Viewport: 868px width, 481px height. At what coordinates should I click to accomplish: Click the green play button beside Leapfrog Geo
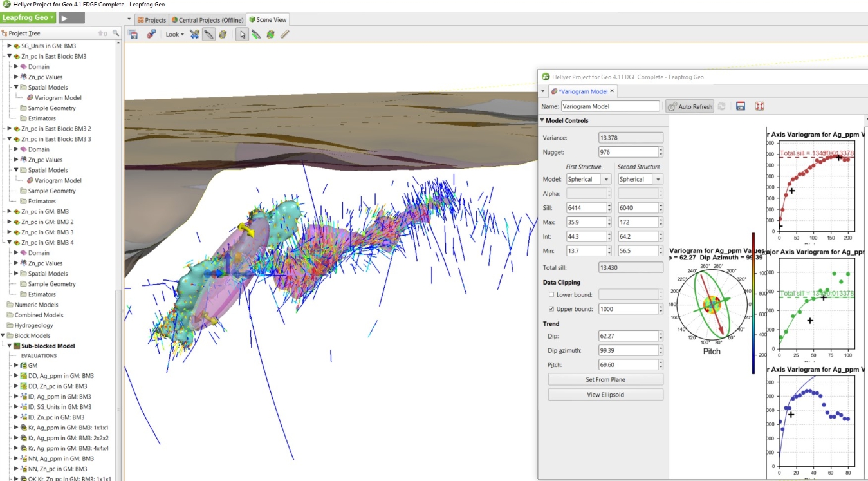(71, 18)
